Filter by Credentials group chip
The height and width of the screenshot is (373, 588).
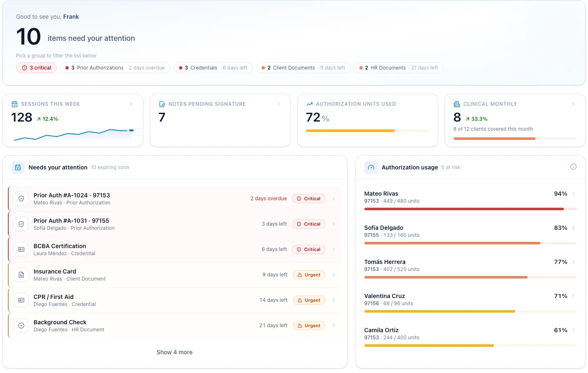[x=213, y=68]
